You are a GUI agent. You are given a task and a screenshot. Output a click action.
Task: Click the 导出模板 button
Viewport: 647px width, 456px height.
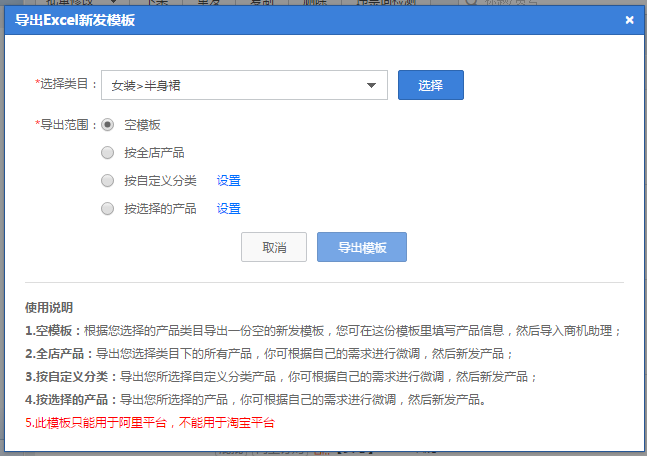coord(362,247)
